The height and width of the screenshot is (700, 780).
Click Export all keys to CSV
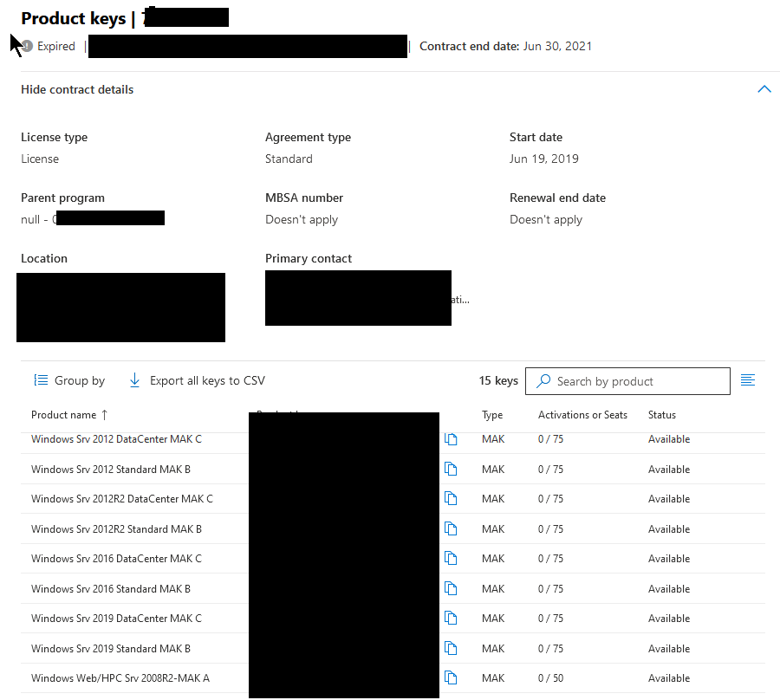point(206,380)
